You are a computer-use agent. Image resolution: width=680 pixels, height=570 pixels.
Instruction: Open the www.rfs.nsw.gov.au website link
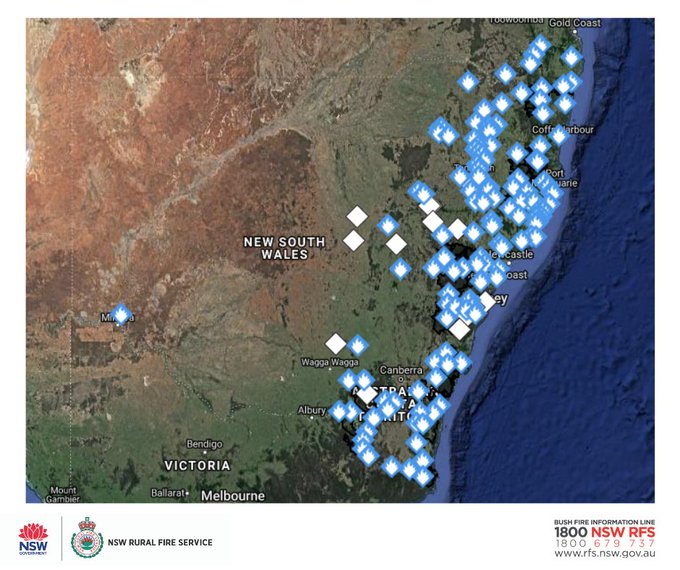[605, 553]
